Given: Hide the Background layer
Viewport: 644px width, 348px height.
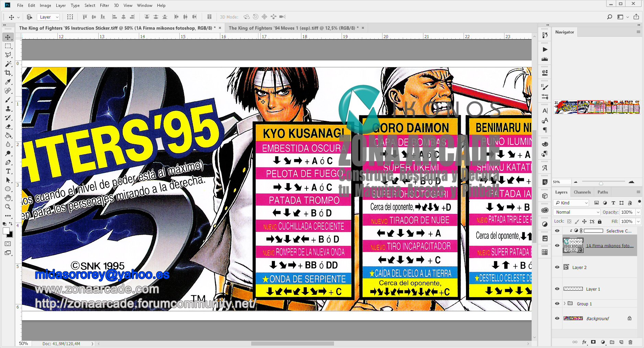Looking at the screenshot, I should (x=557, y=318).
